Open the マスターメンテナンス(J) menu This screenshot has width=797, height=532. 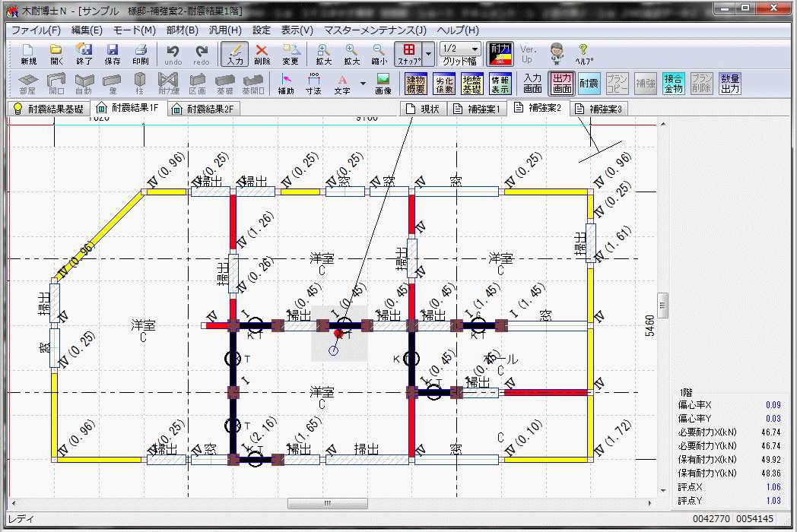[x=375, y=30]
